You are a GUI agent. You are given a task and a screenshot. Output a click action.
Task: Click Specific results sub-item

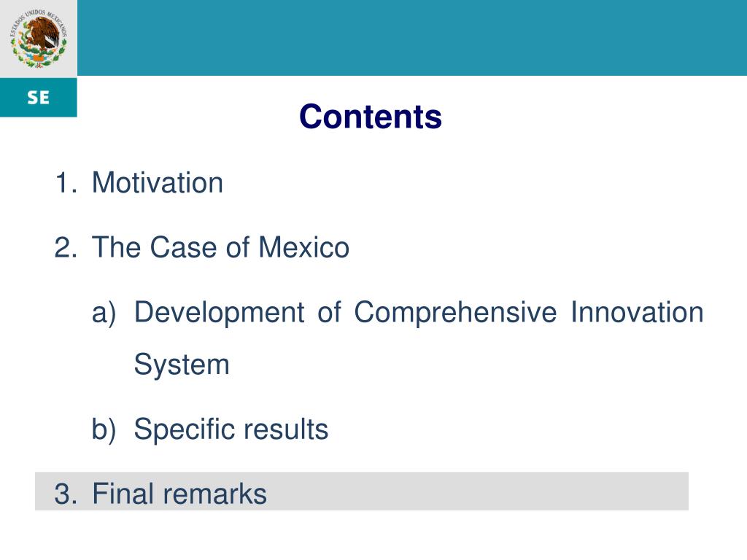click(231, 429)
